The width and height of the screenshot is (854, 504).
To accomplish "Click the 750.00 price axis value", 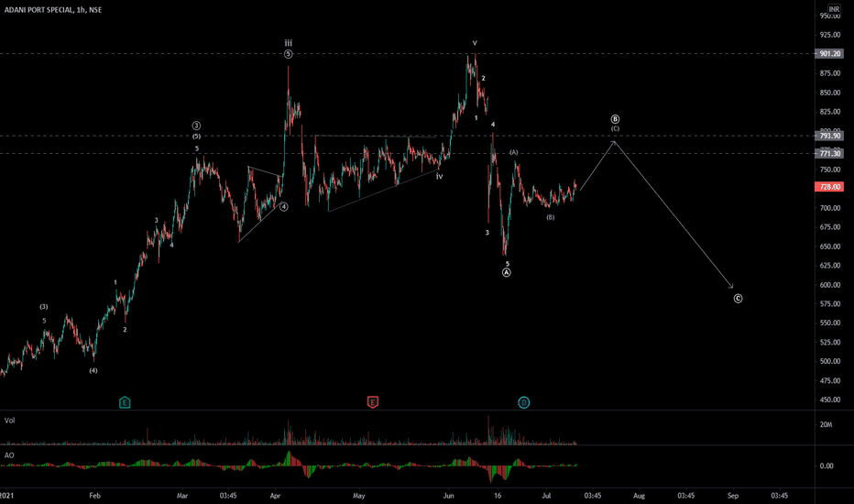I will click(x=829, y=170).
